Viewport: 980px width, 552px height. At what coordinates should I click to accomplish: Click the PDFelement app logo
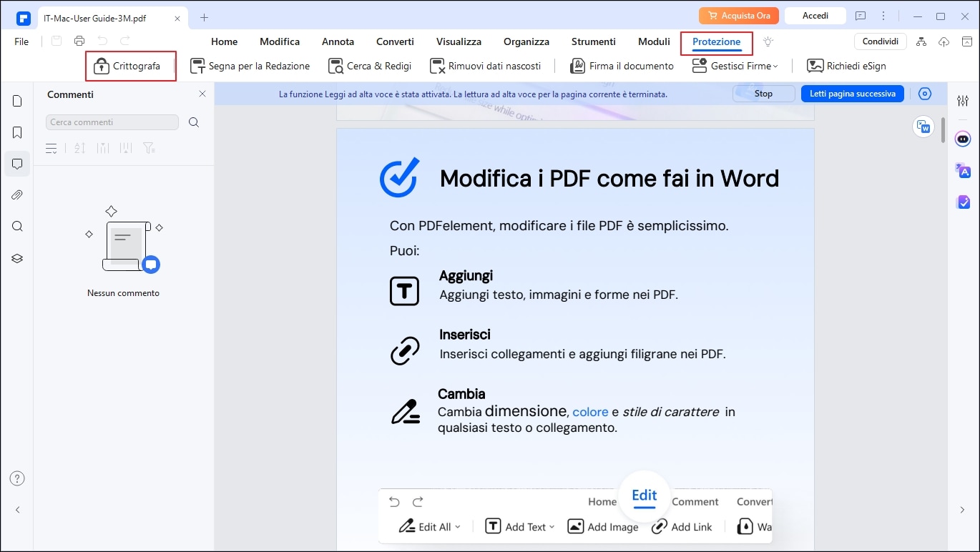(x=23, y=17)
